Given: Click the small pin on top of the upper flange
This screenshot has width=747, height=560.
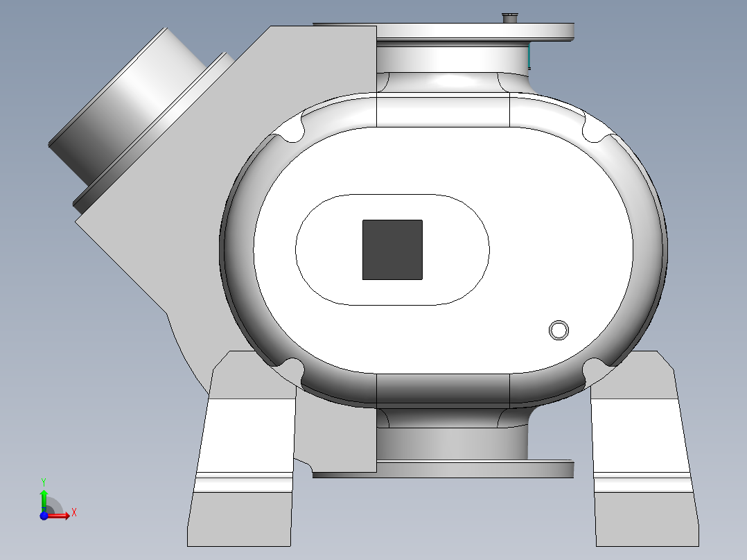Looking at the screenshot, I should coord(510,18).
